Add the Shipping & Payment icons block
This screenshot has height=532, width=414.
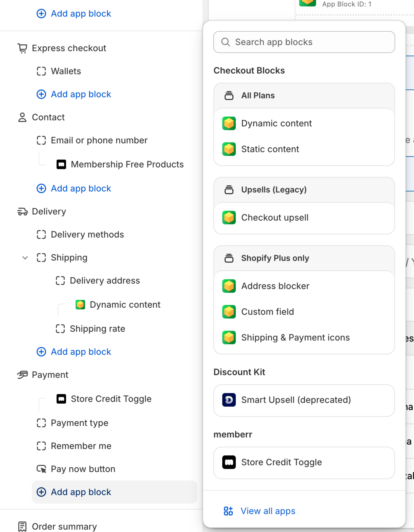(x=304, y=338)
